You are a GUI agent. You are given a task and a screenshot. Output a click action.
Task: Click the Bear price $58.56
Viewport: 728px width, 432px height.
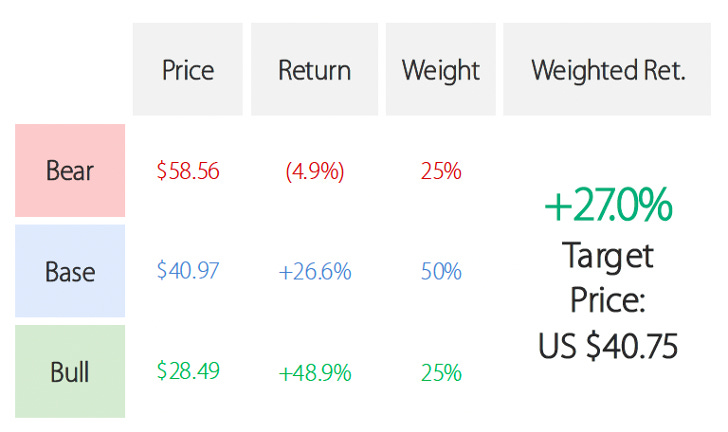[188, 170]
